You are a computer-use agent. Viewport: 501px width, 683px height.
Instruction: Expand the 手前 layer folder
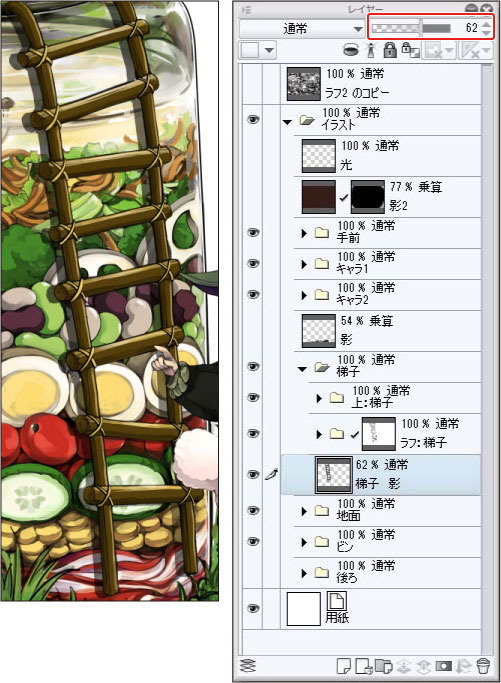coord(304,233)
